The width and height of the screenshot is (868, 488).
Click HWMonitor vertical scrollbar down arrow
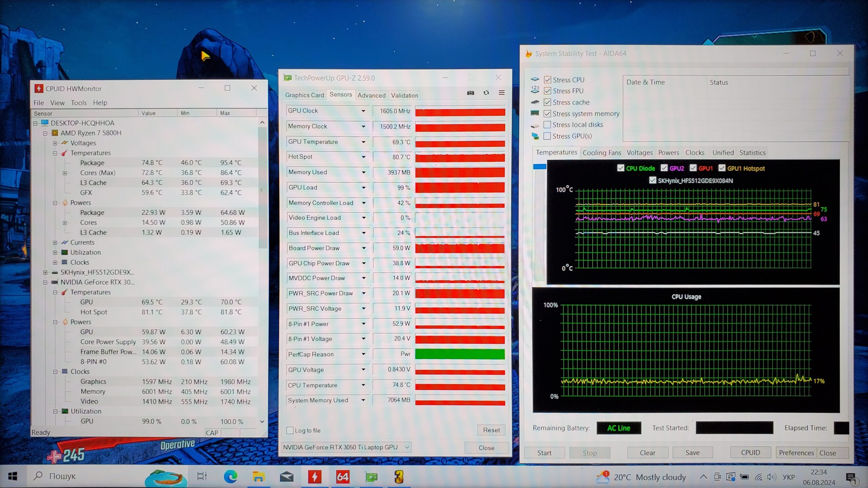[x=262, y=422]
